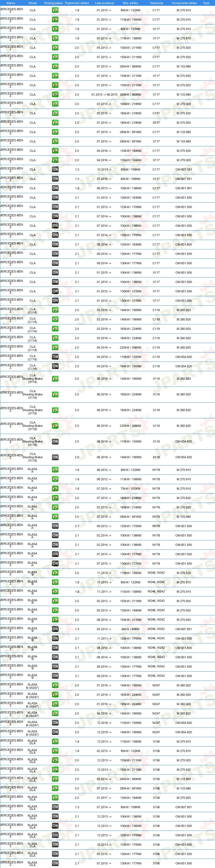Click power value '66kW / 90KM'

pos(131,629)
